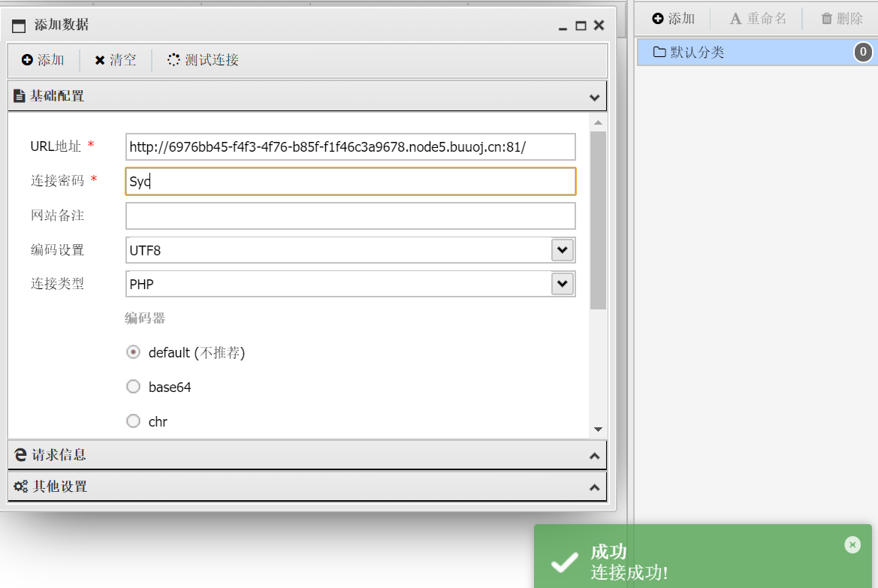Click the 其他设置 gears icon
The height and width of the screenshot is (588, 878).
(x=21, y=486)
